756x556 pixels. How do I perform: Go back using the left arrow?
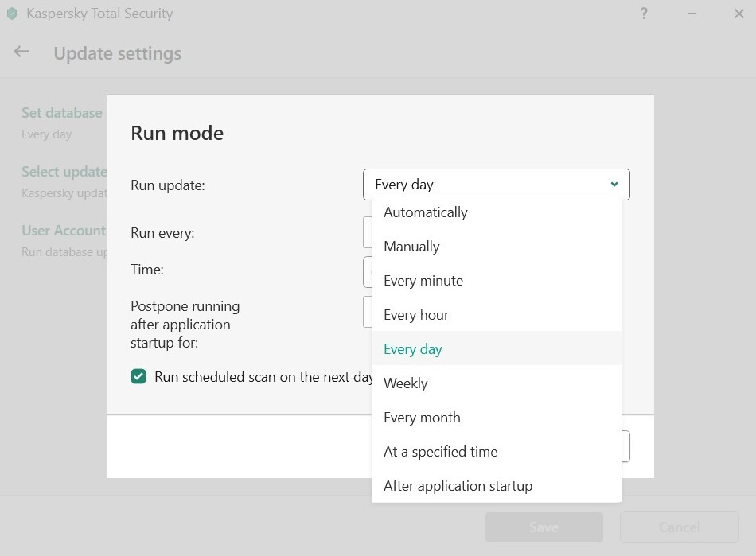(21, 52)
